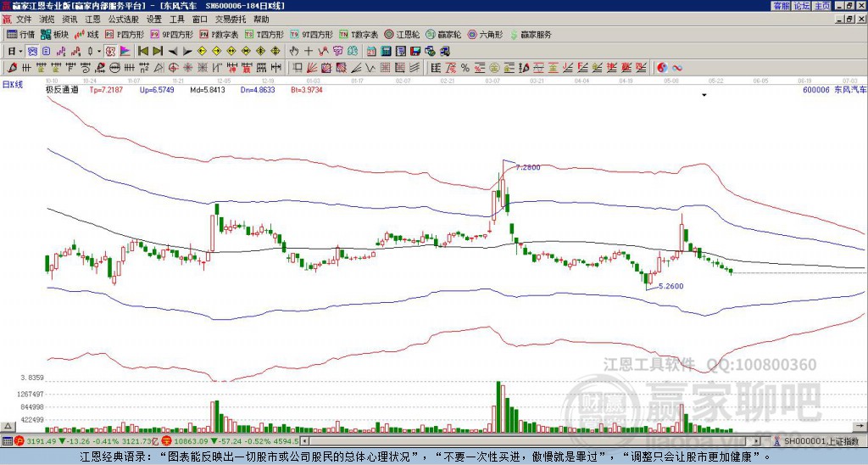Click the 沪 Shanghai index badge
The width and height of the screenshot is (868, 465).
click(x=19, y=441)
